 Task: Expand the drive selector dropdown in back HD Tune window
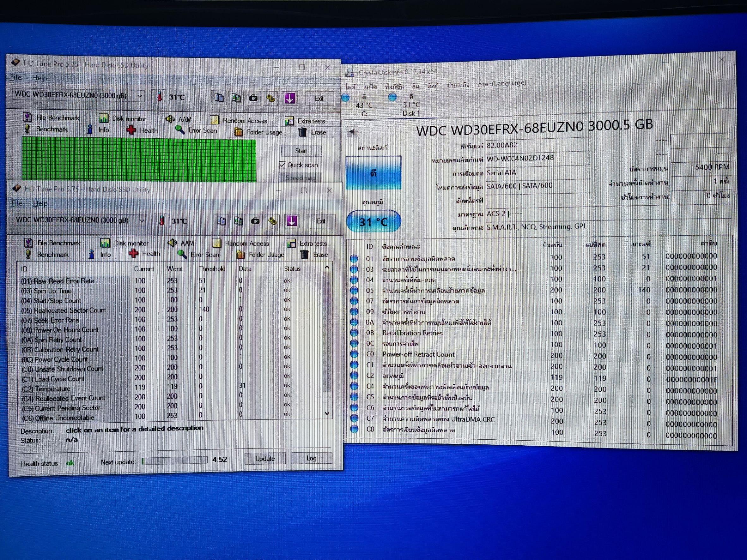click(x=140, y=96)
